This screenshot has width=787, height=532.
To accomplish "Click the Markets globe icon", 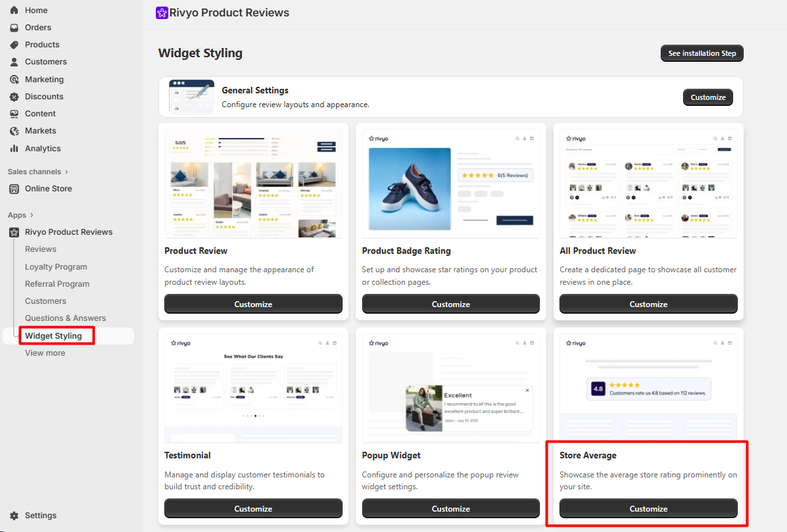I will pyautogui.click(x=14, y=131).
